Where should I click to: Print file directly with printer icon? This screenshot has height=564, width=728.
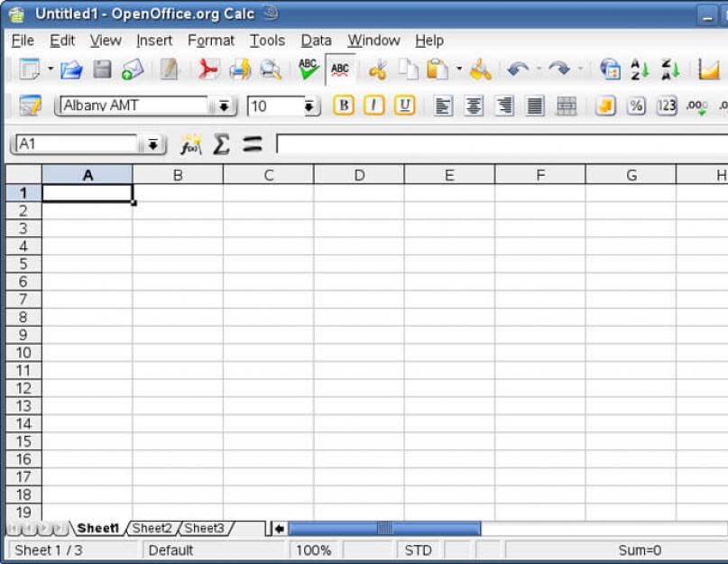pos(240,69)
